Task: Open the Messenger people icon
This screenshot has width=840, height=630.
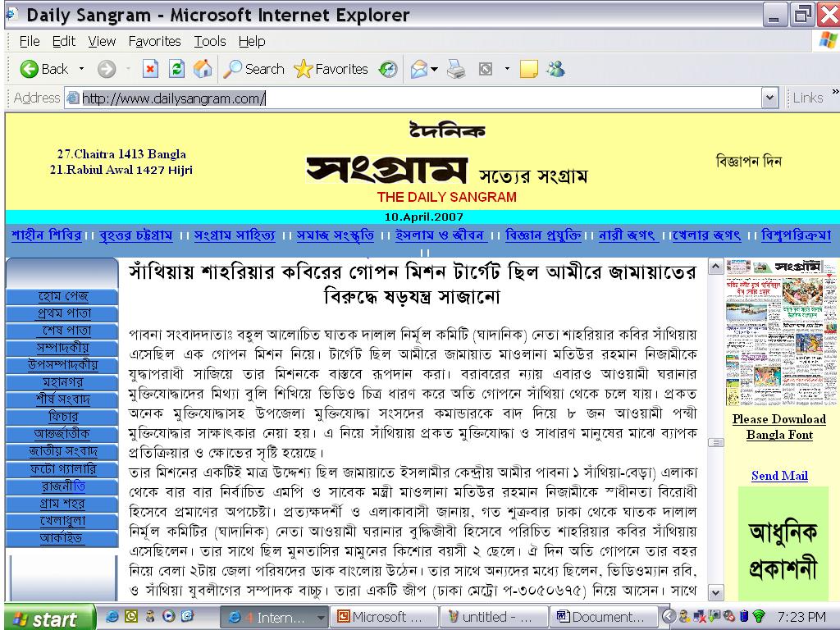Action: (x=556, y=69)
